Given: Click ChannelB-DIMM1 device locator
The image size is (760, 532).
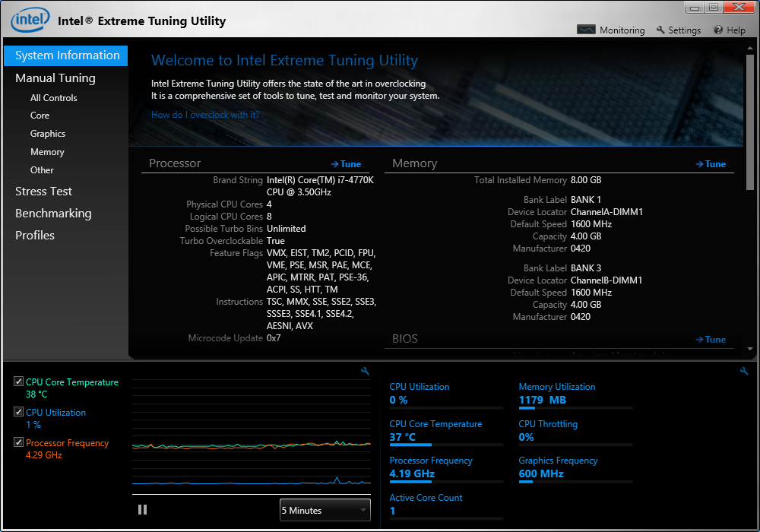Looking at the screenshot, I should tap(606, 280).
